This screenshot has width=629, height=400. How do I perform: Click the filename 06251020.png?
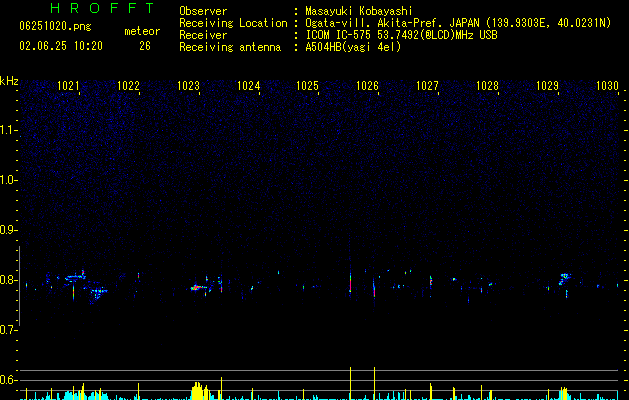point(55,26)
